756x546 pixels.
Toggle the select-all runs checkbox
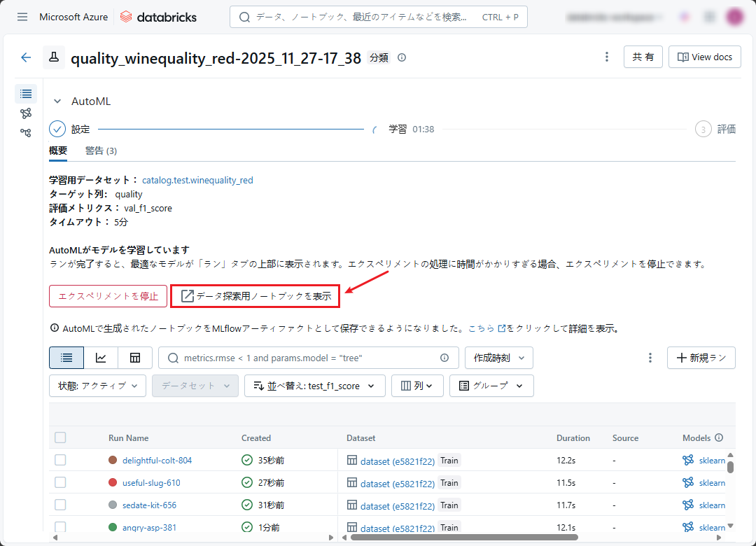point(60,437)
